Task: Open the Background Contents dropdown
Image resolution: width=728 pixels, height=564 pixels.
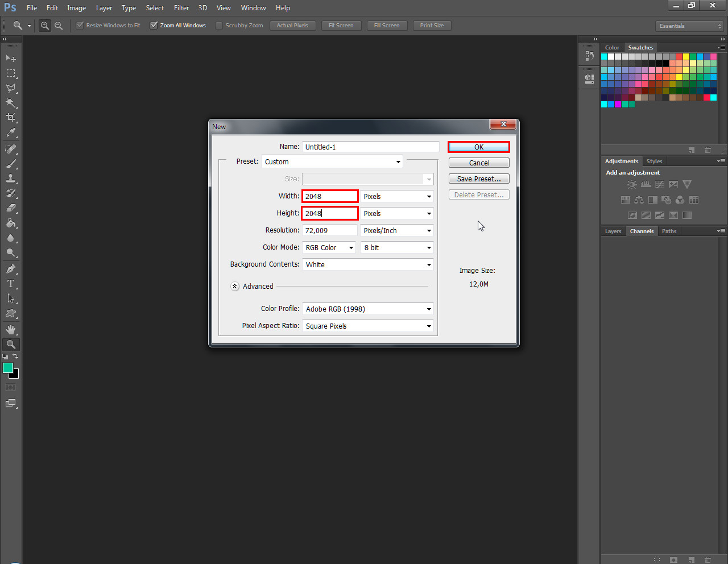Action: [368, 264]
